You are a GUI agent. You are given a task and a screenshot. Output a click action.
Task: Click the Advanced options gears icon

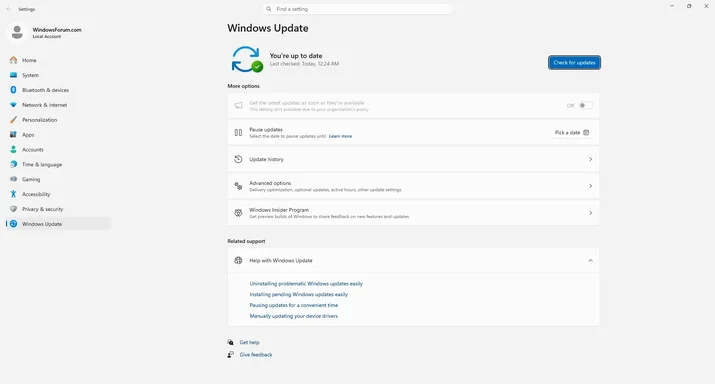tap(238, 186)
